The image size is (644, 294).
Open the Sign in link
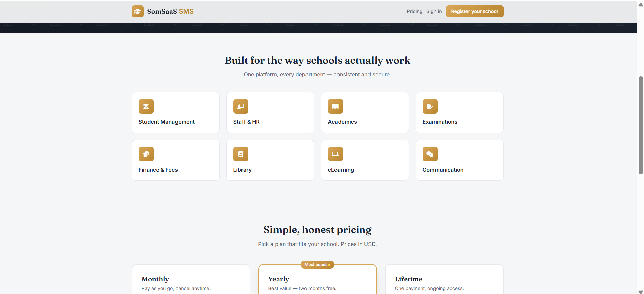click(x=434, y=11)
